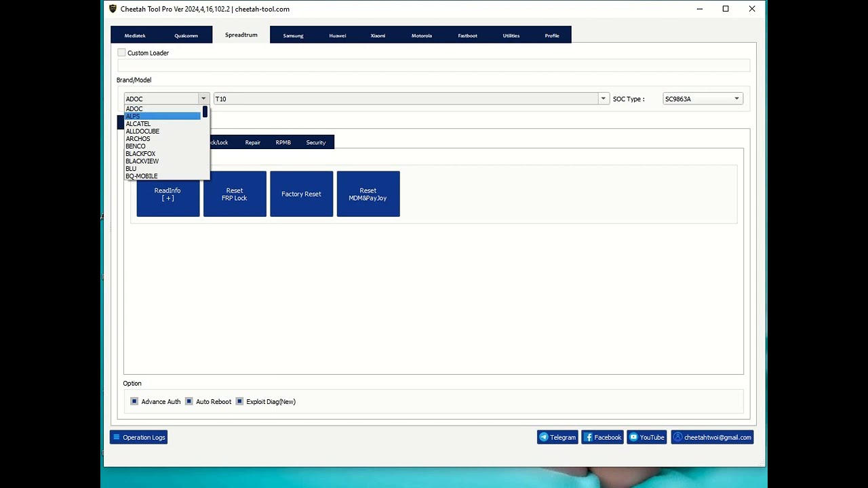
Task: Select BLACKVIEW from the brand list
Action: pyautogui.click(x=142, y=161)
